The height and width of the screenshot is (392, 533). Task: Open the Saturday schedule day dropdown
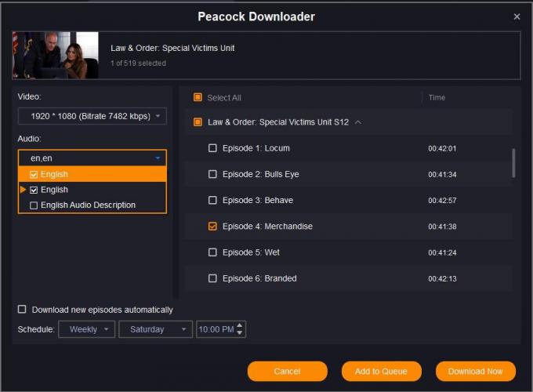155,329
